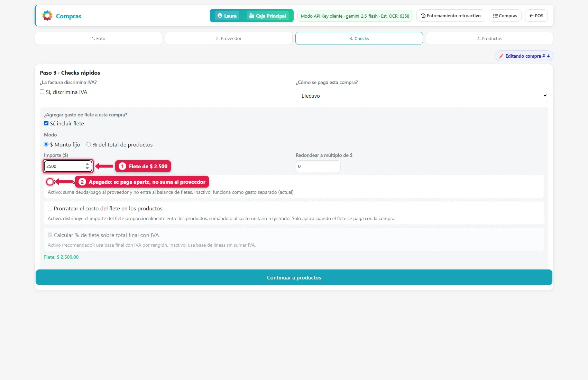Uncheck Sí, incluir flete checkbox
Viewport: 588px width, 380px height.
click(46, 123)
